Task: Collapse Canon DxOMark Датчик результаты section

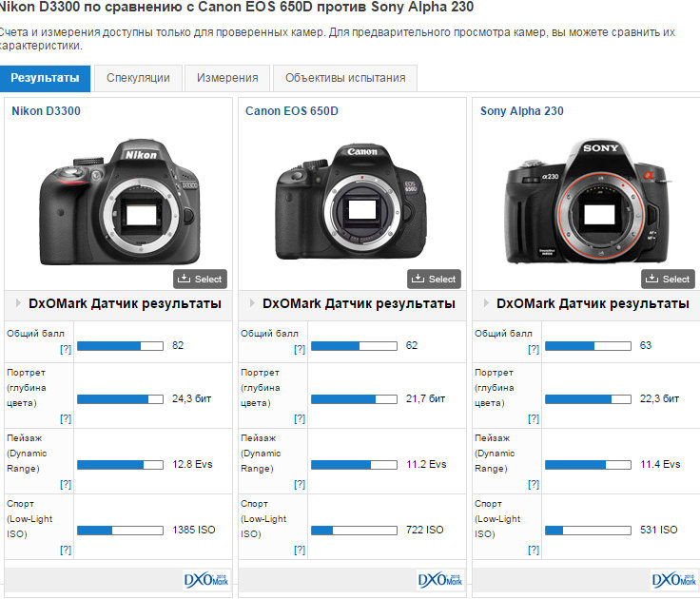Action: (x=252, y=303)
